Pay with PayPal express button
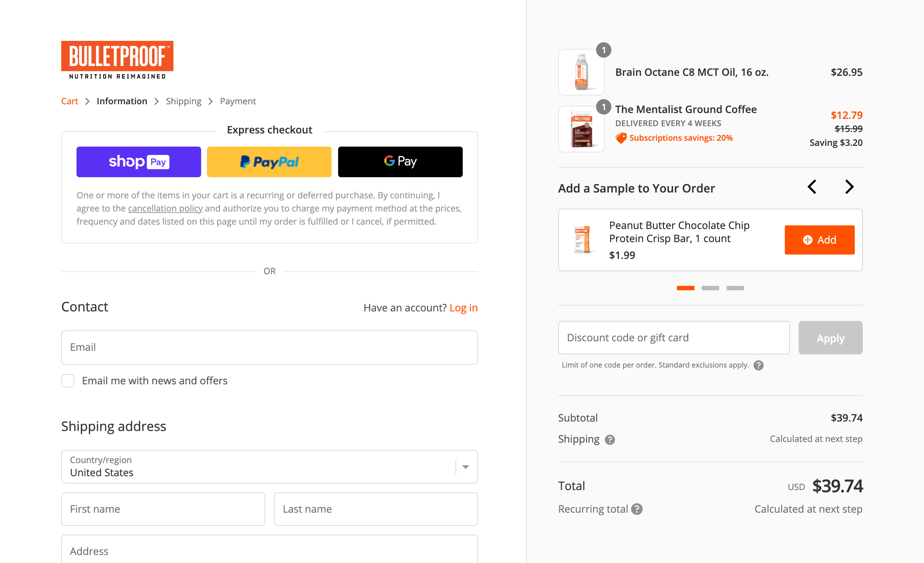Image resolution: width=924 pixels, height=563 pixels. [x=269, y=162]
